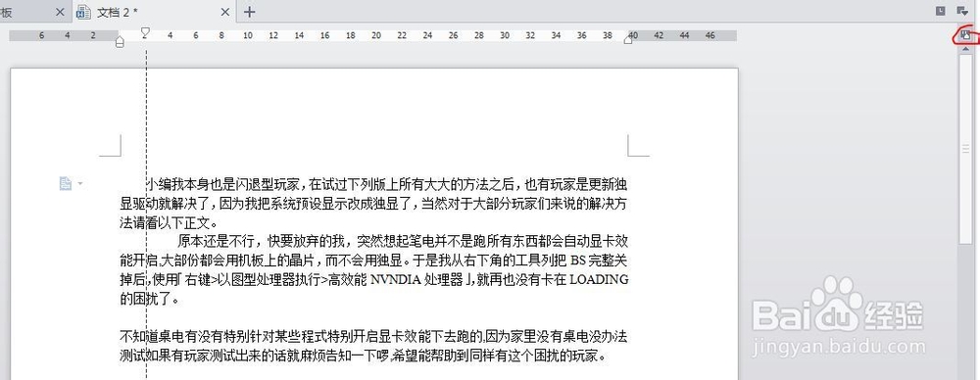This screenshot has height=380, width=980.
Task: Close the 文档 2 tab
Action: point(225,12)
